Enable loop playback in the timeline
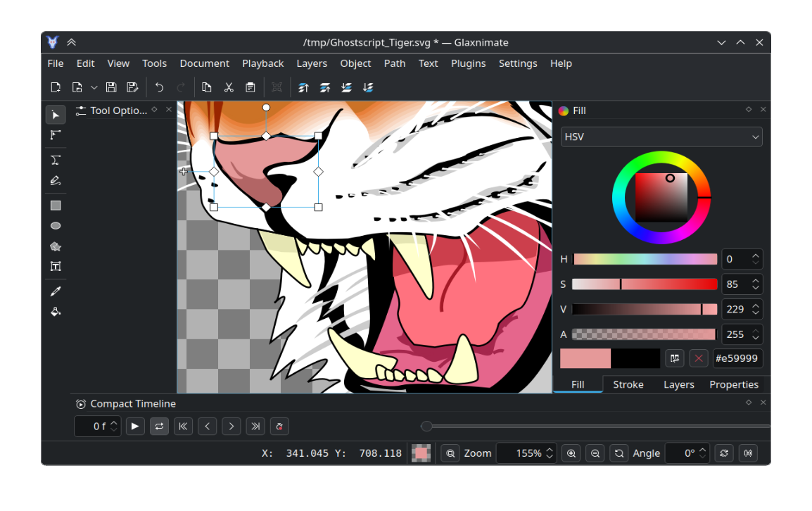The height and width of the screenshot is (511, 812). click(159, 426)
